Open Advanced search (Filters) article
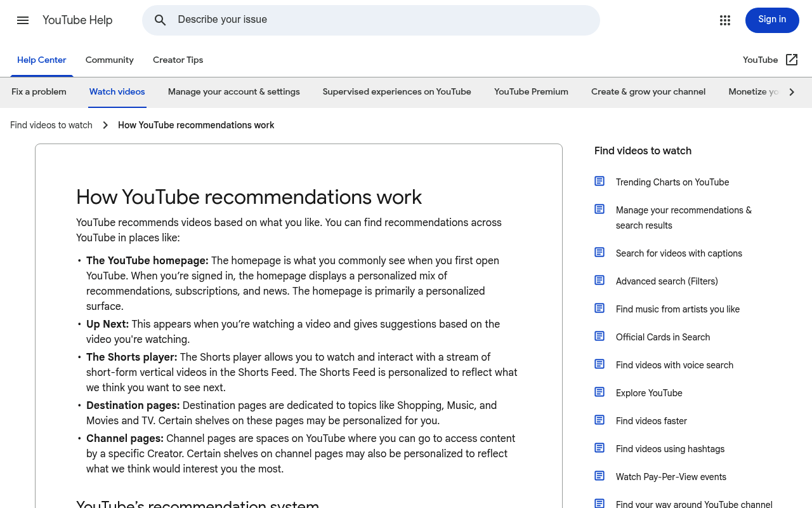 [667, 281]
